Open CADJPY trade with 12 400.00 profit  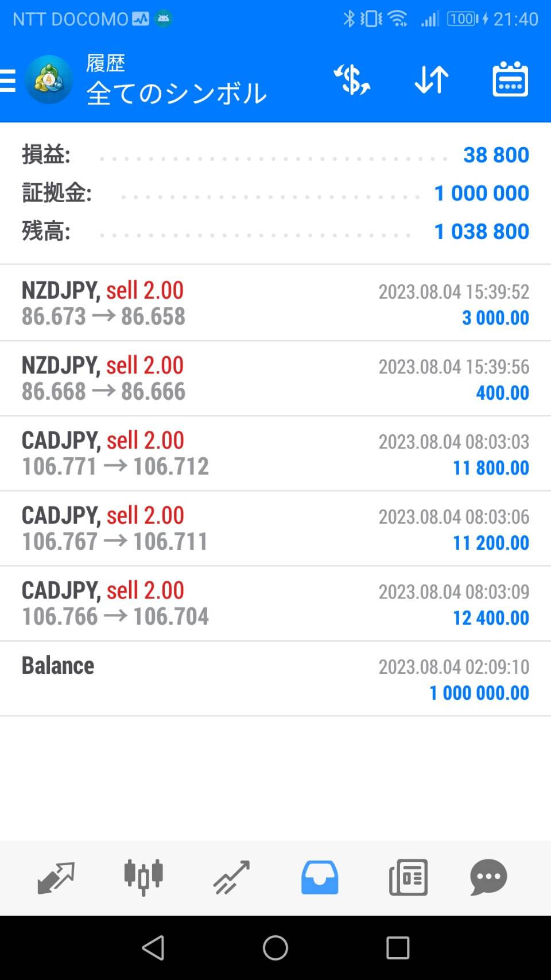pyautogui.click(x=275, y=603)
